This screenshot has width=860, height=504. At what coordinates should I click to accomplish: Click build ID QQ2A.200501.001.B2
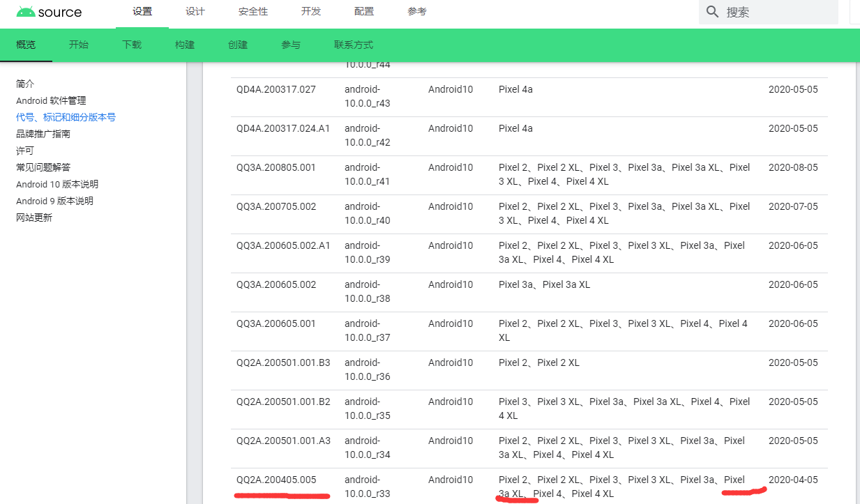tap(283, 402)
